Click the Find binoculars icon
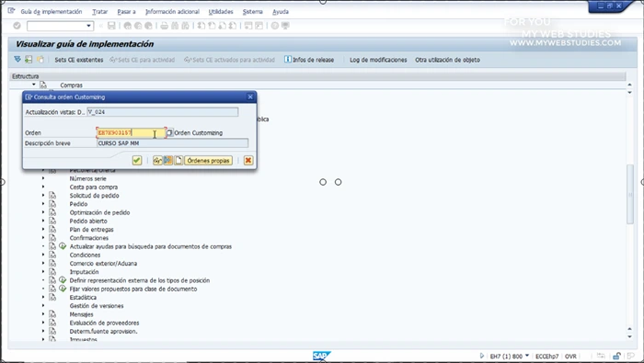 click(175, 26)
